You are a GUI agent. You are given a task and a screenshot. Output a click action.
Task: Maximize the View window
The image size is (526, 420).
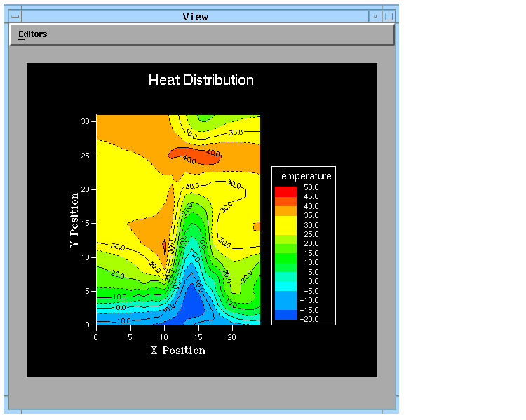tap(390, 15)
